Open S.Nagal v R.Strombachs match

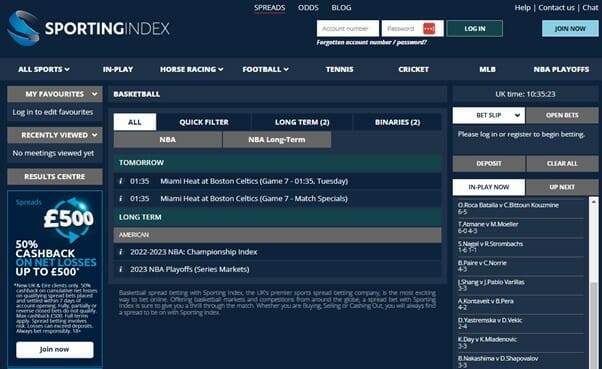click(521, 247)
